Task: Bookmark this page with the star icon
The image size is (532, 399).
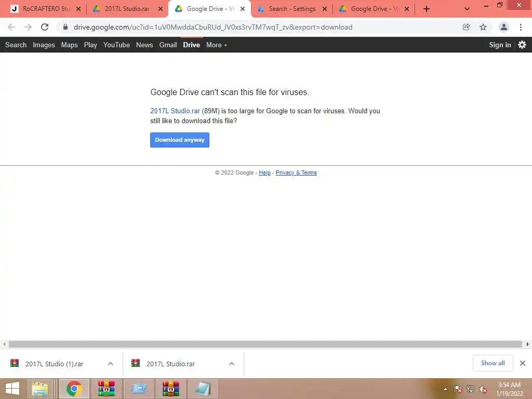Action: tap(483, 27)
